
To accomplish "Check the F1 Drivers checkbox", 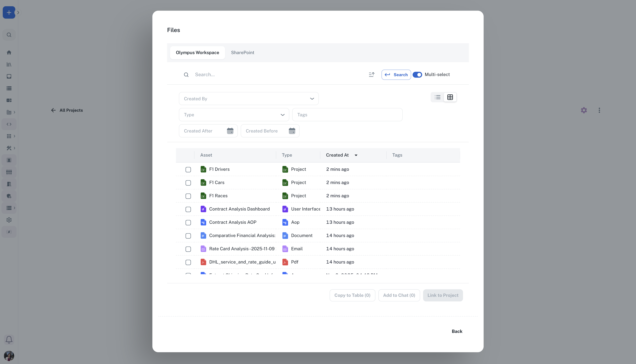I will pos(188,169).
